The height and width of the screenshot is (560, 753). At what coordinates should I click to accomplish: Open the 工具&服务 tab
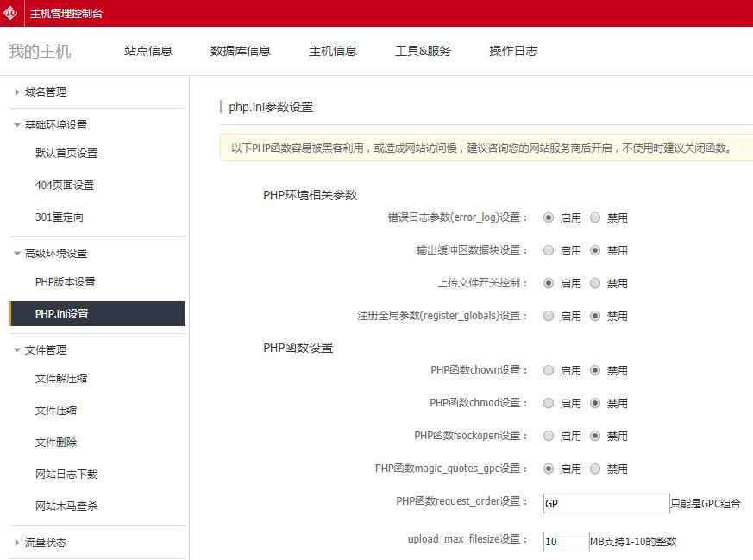(424, 51)
